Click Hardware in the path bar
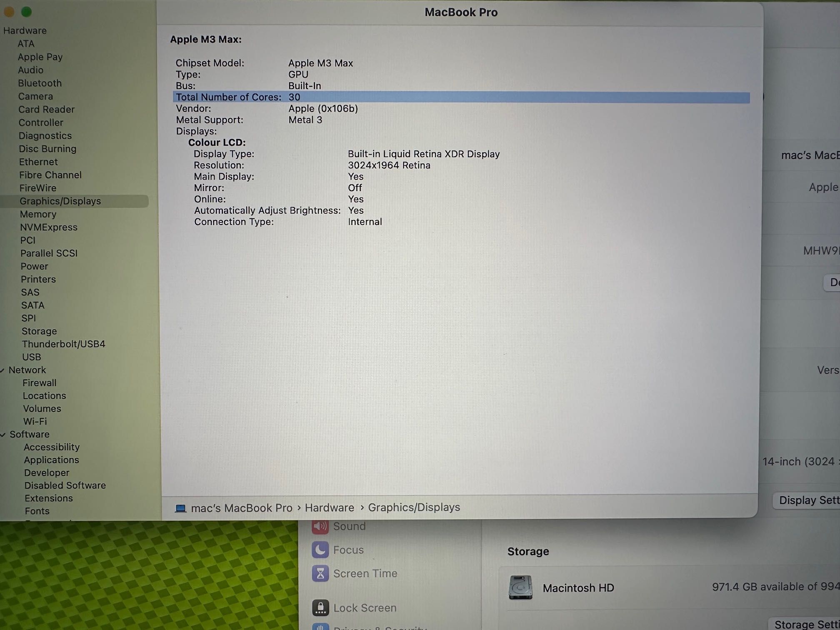This screenshot has width=840, height=630. pyautogui.click(x=329, y=507)
